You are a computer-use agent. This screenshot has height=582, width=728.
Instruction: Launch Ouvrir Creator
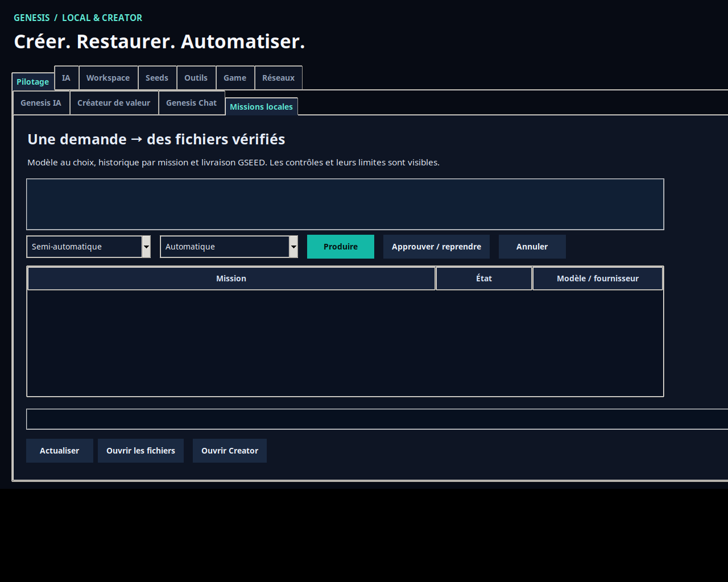[x=230, y=451]
